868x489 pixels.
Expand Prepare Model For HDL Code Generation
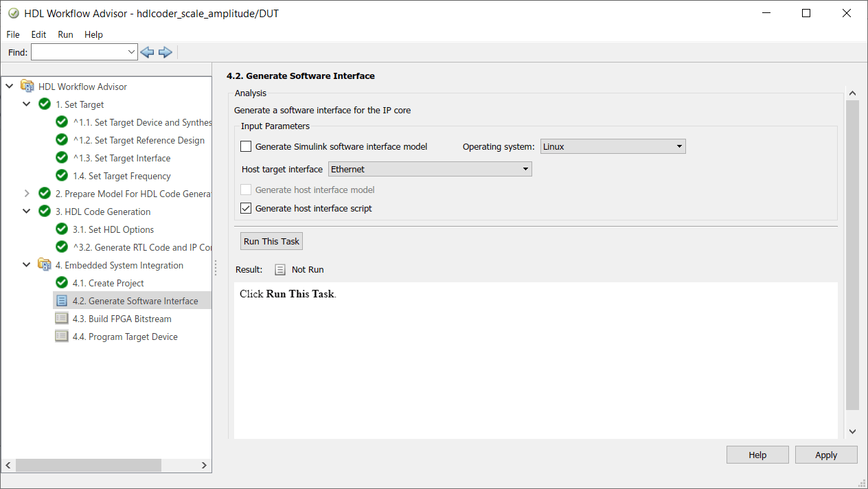click(27, 194)
